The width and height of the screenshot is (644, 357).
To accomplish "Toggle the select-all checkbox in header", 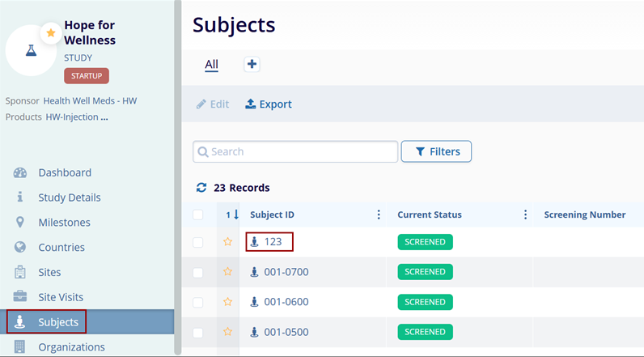I will pos(198,215).
